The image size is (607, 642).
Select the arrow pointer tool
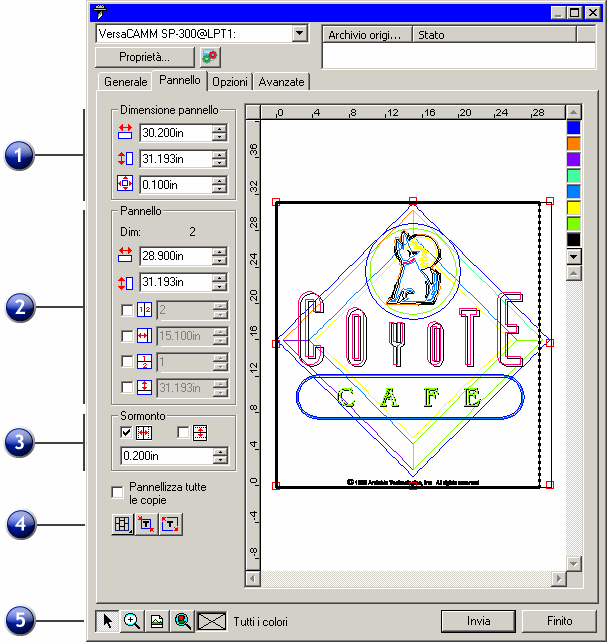click(x=107, y=621)
